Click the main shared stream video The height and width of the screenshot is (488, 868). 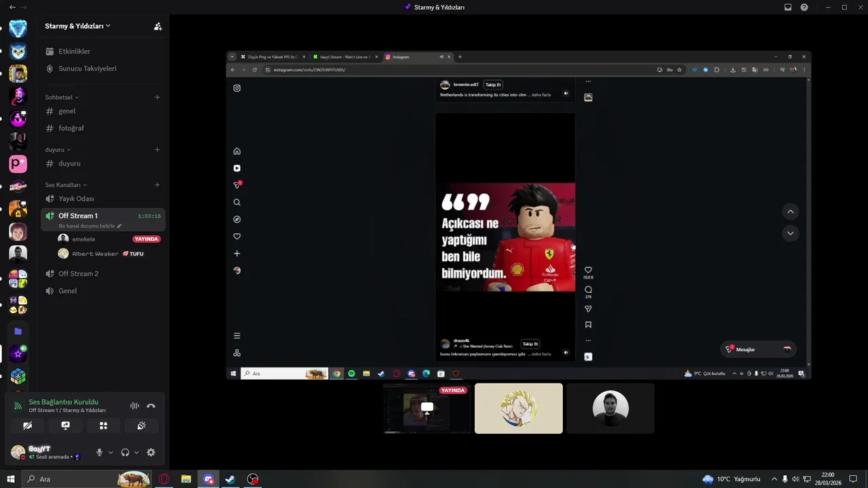pyautogui.click(x=519, y=216)
